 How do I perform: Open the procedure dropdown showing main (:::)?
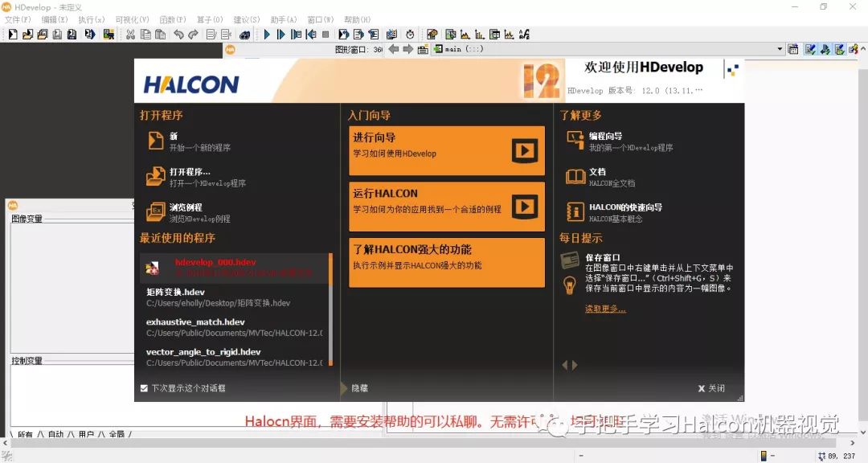(608, 49)
